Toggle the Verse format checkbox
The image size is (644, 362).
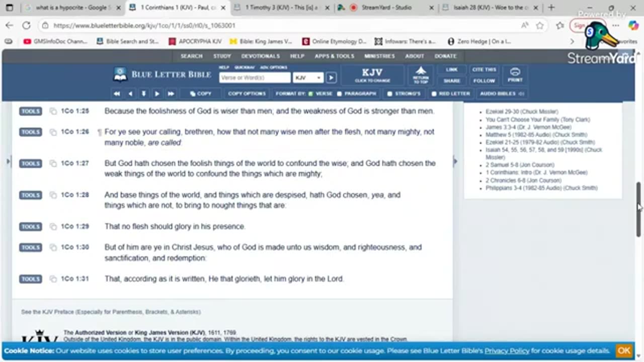(310, 94)
